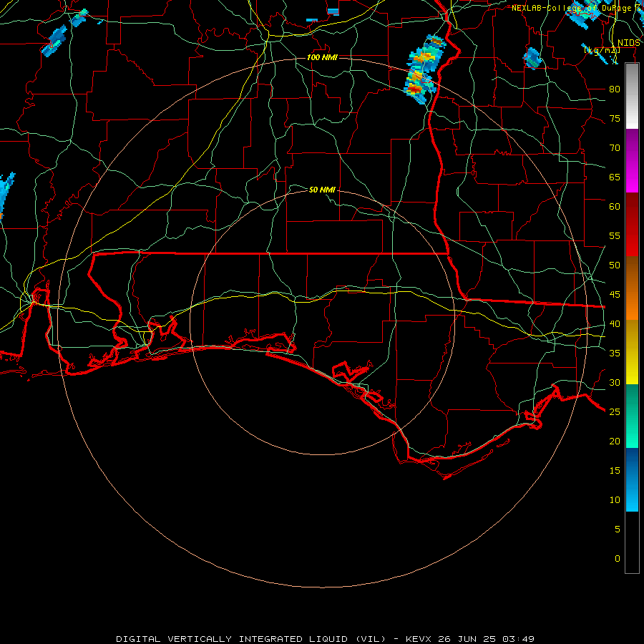Click the legend value 70

pos(615,148)
